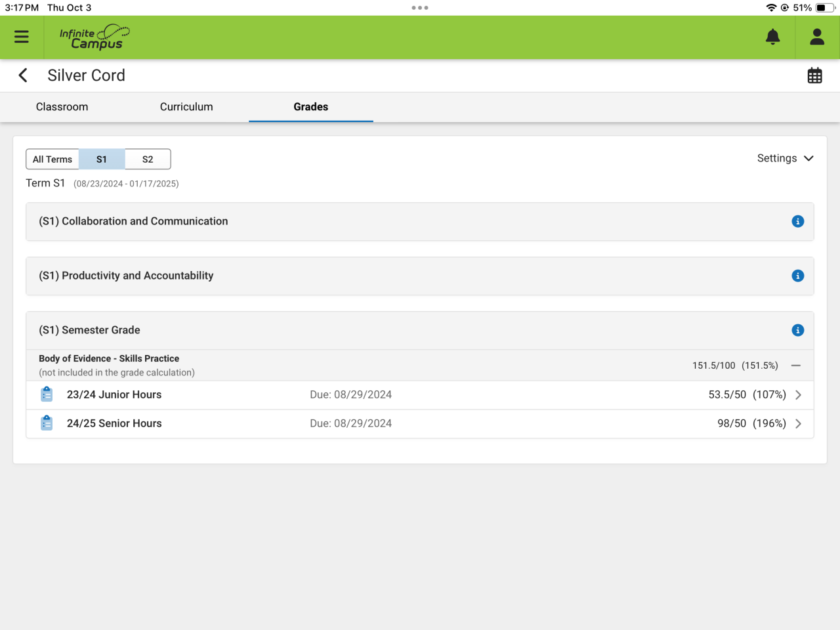Collapse the (S1) Semester Grade section
The image size is (840, 630).
coord(420,331)
